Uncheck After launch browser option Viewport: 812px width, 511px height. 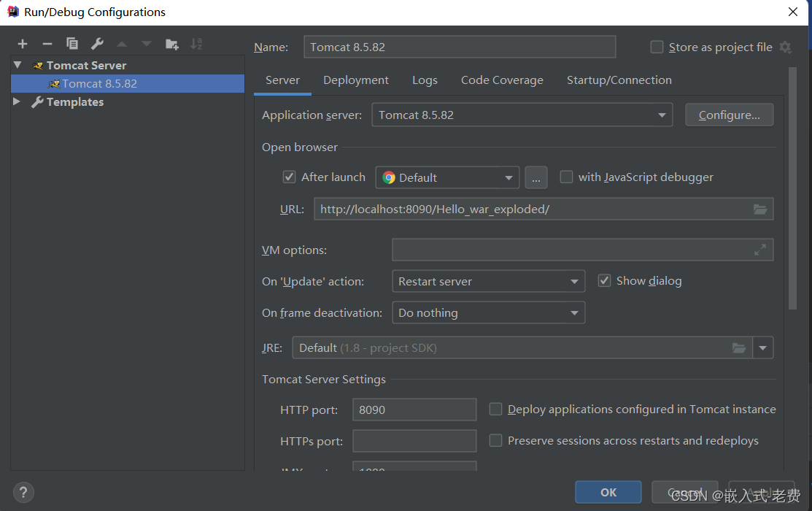click(x=289, y=177)
